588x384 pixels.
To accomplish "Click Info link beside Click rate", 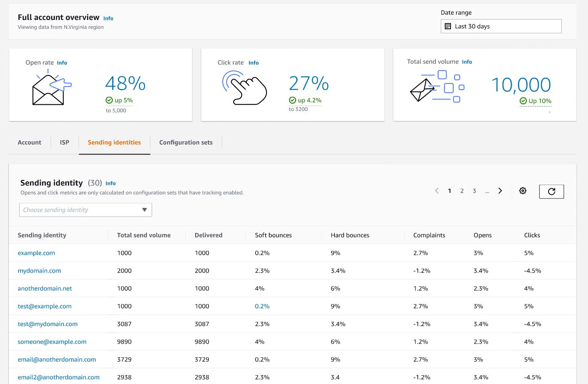I will [x=254, y=63].
